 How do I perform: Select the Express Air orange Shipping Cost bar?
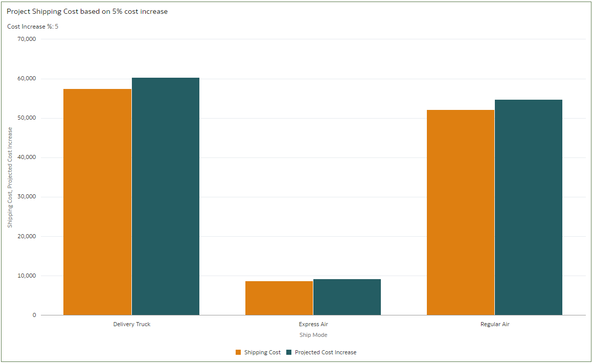tap(279, 298)
